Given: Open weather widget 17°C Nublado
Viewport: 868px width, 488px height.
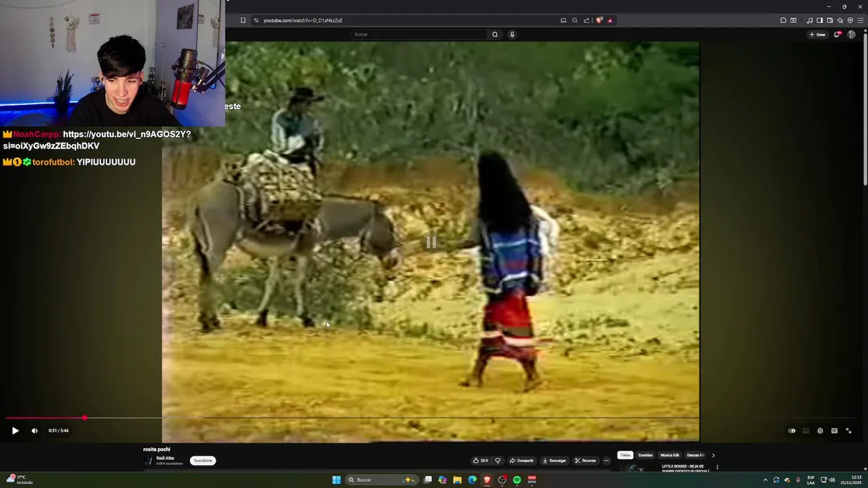Looking at the screenshot, I should pyautogui.click(x=19, y=479).
